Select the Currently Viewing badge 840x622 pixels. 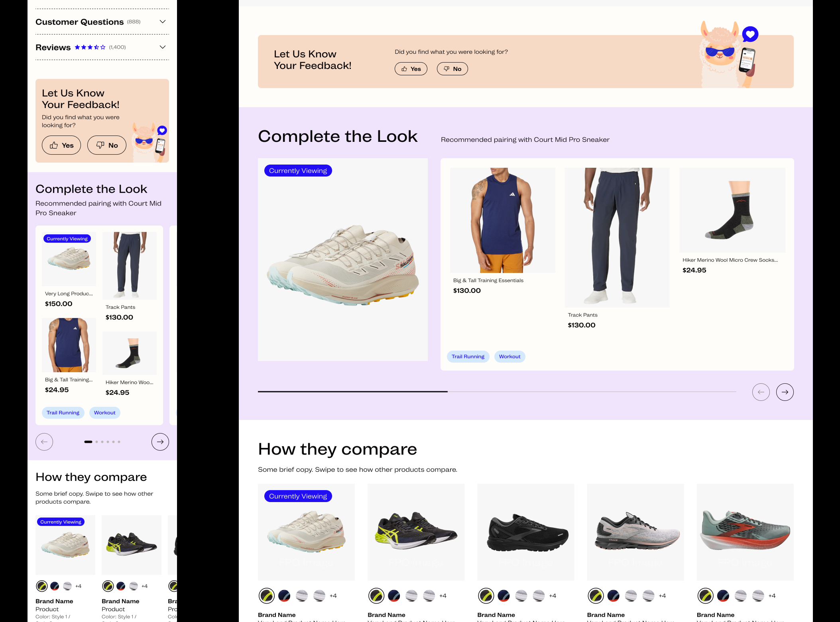coord(298,171)
